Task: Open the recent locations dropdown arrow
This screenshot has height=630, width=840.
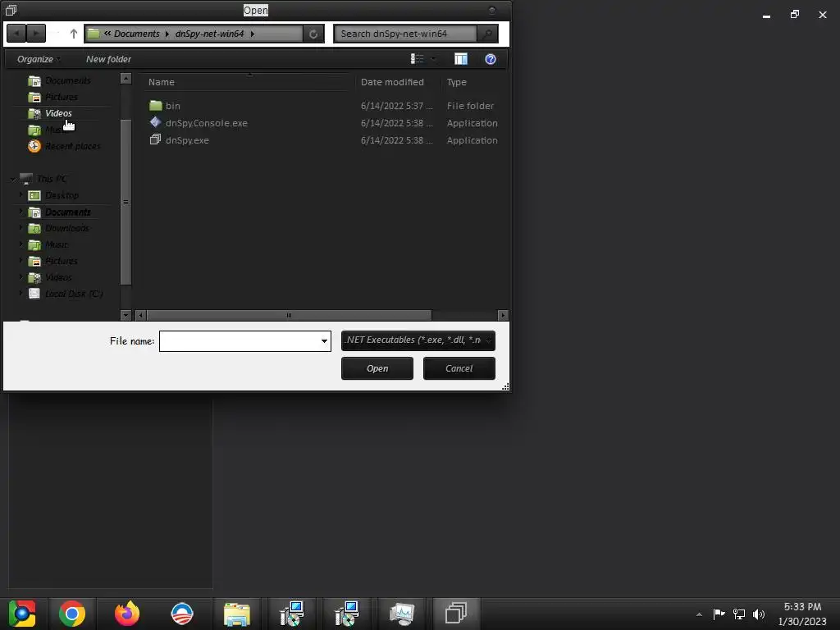Action: [x=57, y=34]
